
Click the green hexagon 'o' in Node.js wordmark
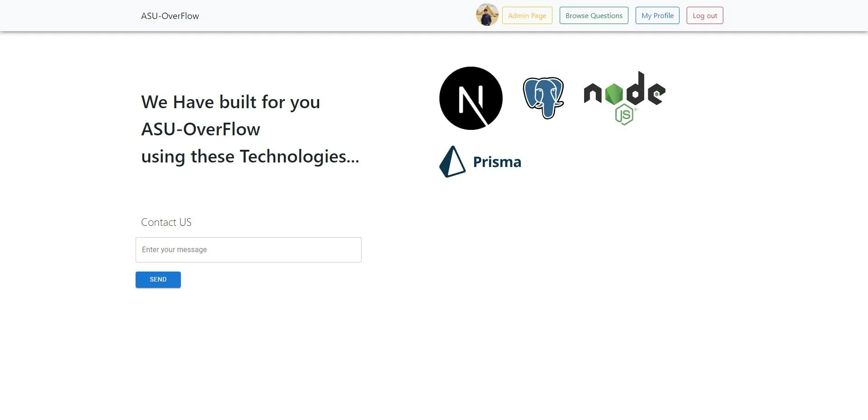(x=614, y=93)
